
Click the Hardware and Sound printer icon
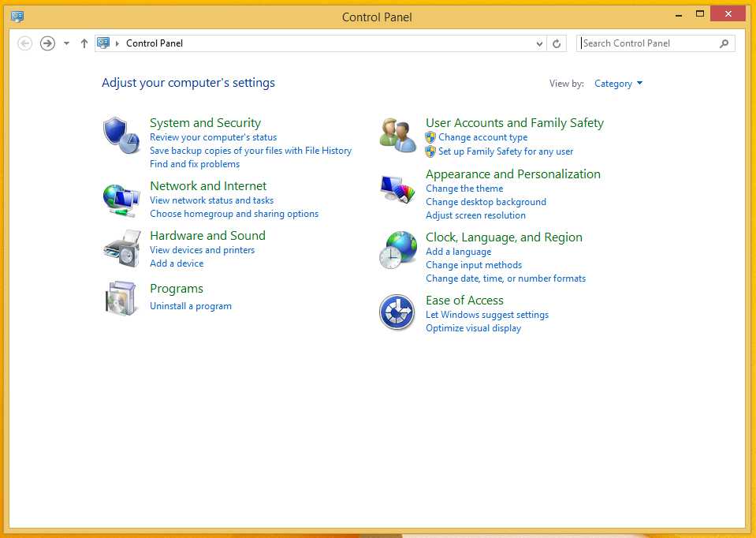point(121,248)
